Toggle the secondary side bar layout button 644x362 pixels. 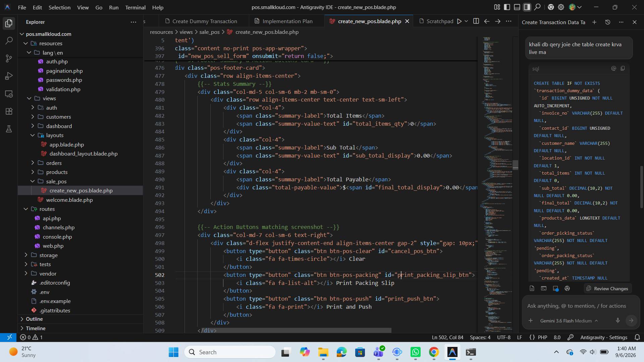tap(527, 7)
